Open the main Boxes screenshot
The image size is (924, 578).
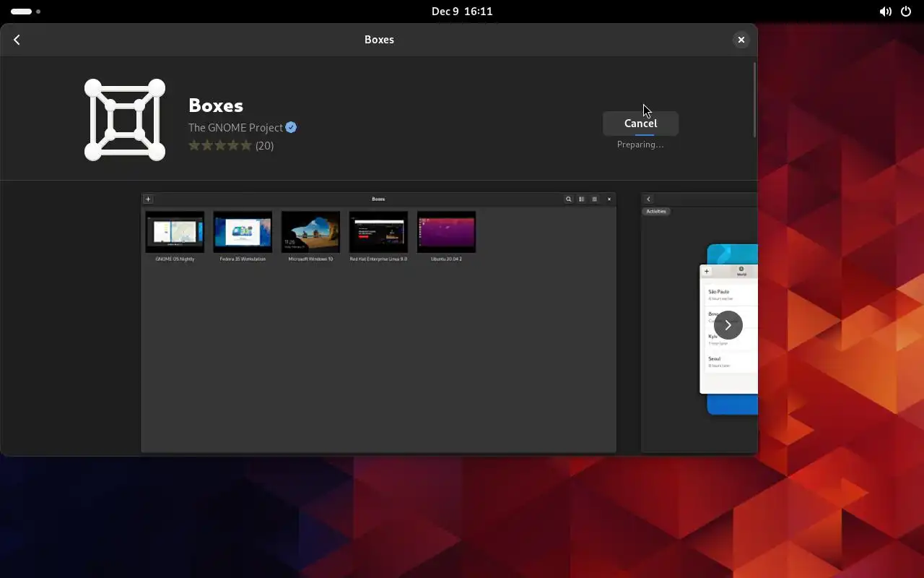(x=378, y=322)
